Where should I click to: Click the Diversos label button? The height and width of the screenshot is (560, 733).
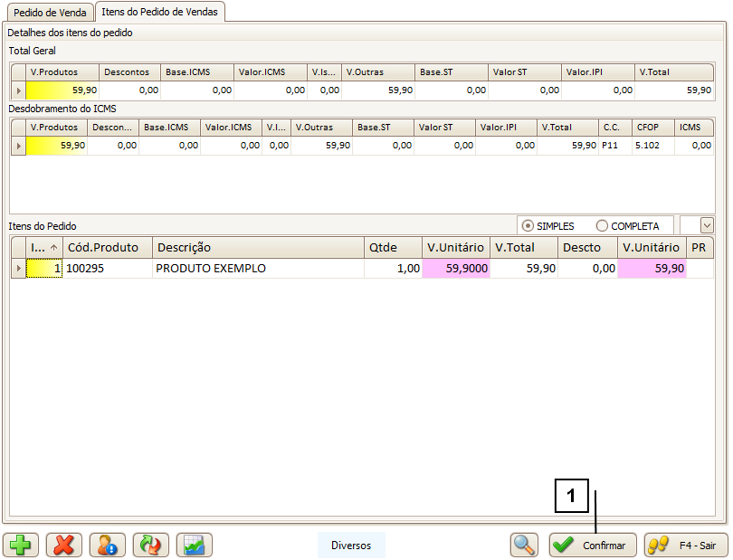(351, 545)
